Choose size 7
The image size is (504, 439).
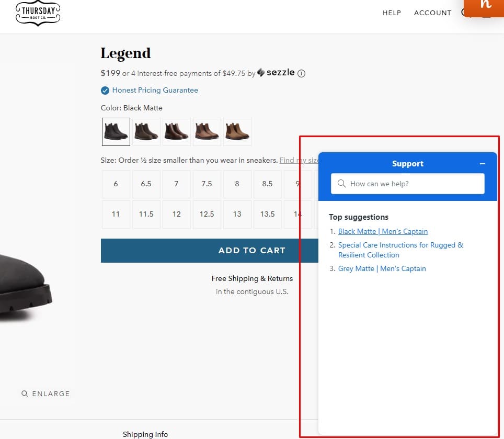pyautogui.click(x=177, y=184)
